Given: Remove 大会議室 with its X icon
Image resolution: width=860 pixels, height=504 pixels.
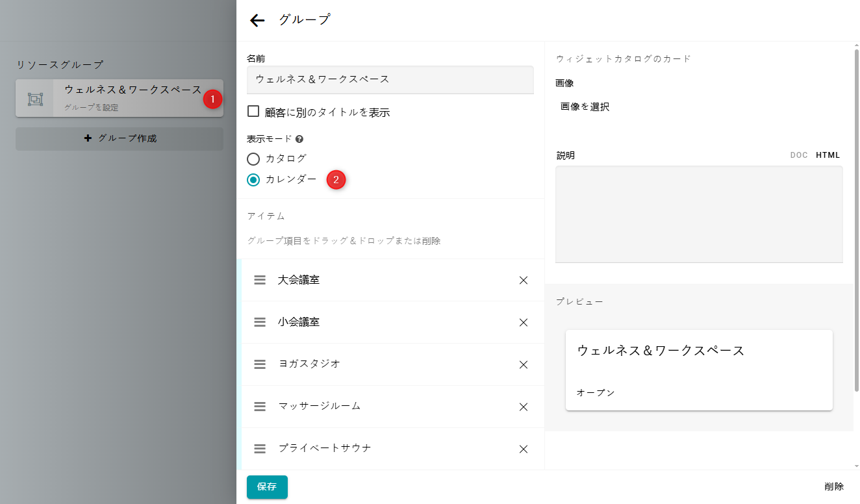Looking at the screenshot, I should 524,281.
